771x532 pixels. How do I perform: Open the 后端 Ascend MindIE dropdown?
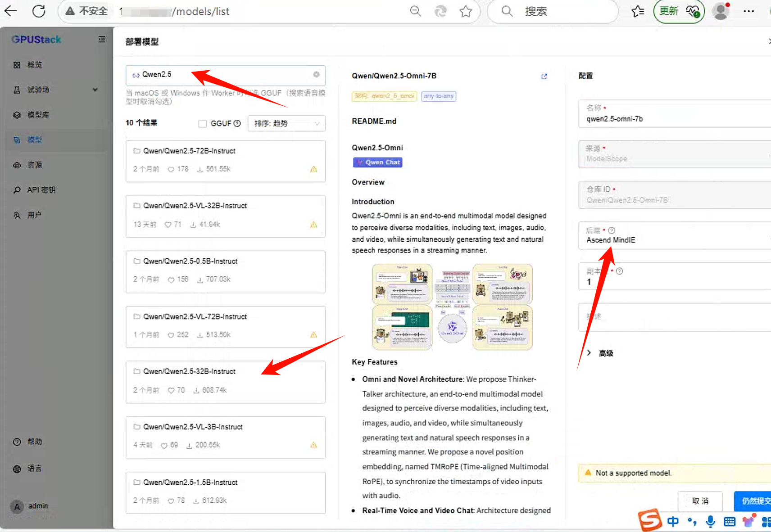click(x=675, y=235)
